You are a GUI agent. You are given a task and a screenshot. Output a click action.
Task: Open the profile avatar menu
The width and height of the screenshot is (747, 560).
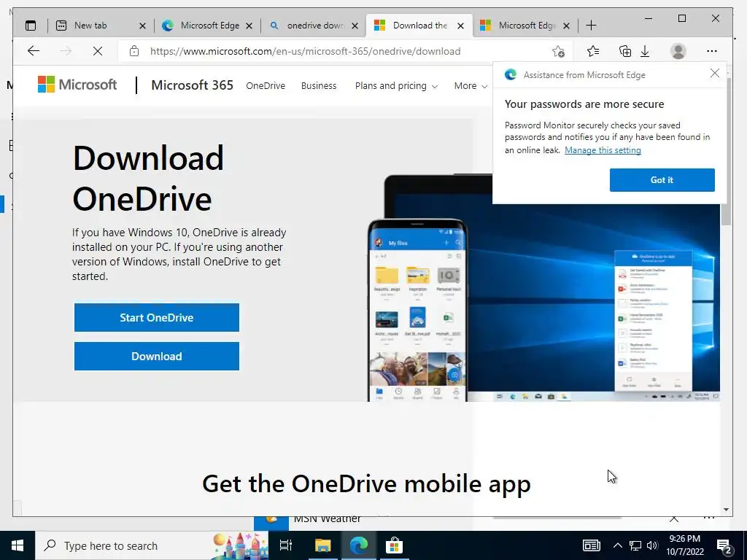point(678,51)
